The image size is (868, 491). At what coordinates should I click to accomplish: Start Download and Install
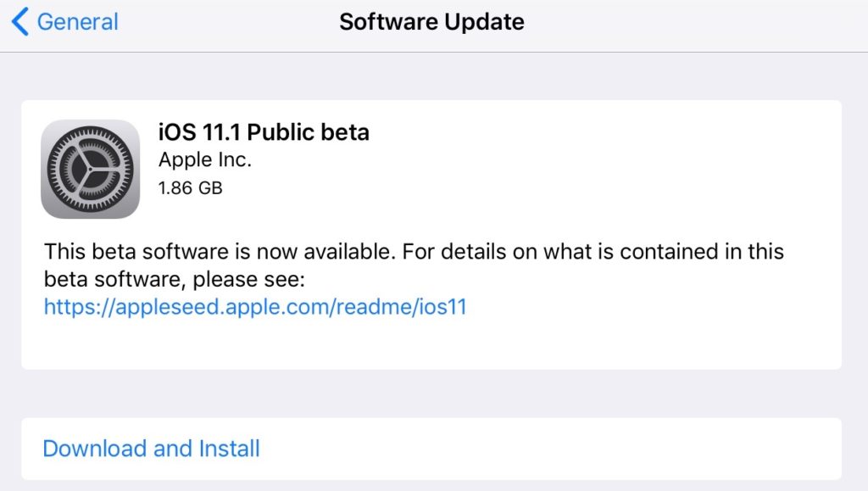pos(151,448)
